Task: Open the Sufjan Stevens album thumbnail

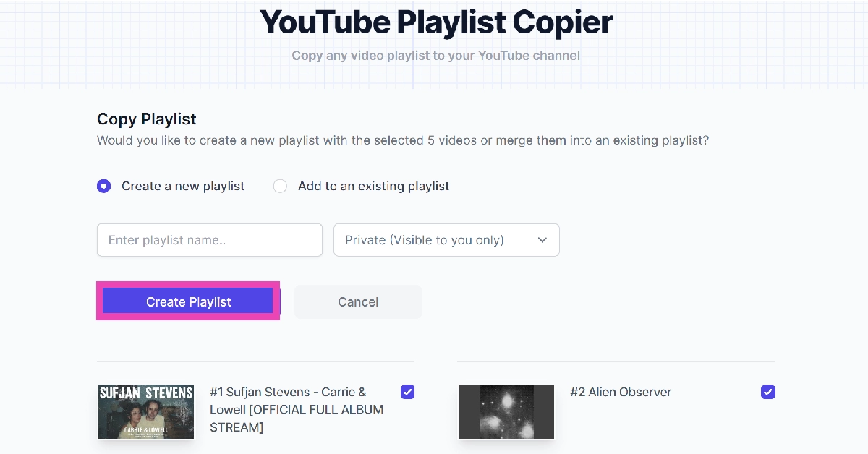Action: [146, 411]
